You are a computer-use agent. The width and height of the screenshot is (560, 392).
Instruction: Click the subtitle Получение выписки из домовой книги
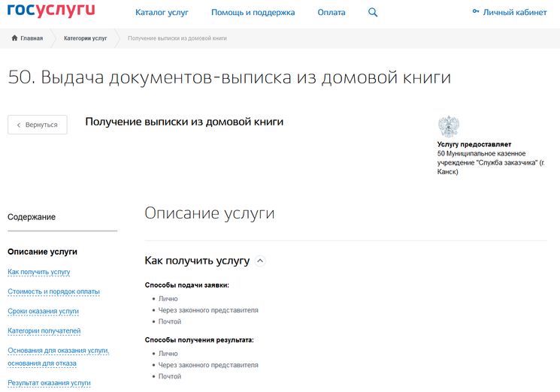pos(184,122)
